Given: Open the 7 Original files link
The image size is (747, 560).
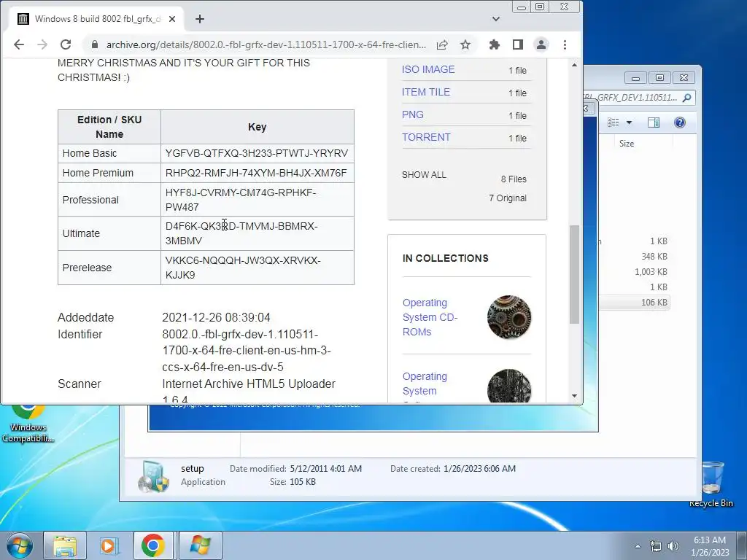Looking at the screenshot, I should tap(508, 198).
